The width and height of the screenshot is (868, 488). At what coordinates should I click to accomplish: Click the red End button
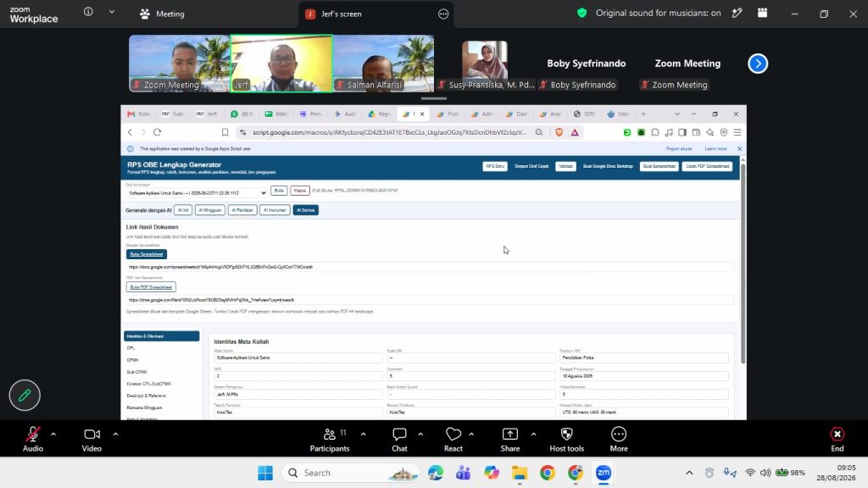[837, 440]
